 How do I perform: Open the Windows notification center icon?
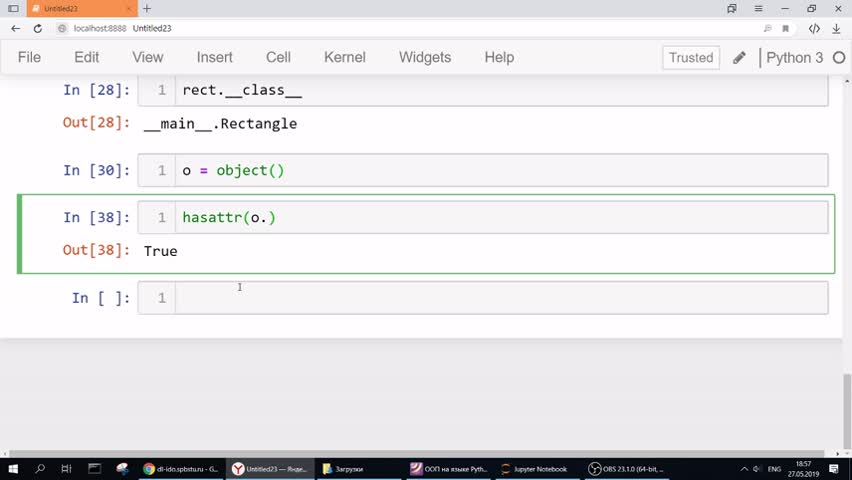834,469
